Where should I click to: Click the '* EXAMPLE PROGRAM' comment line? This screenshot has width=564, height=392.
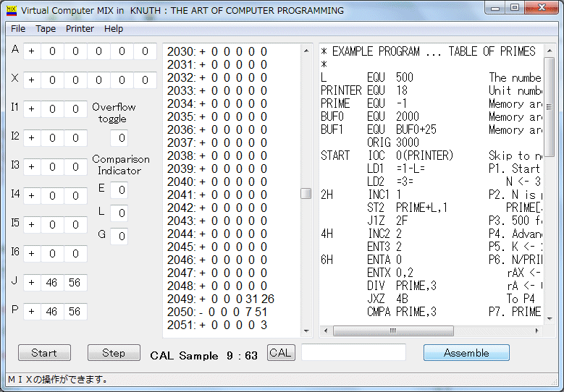(x=428, y=51)
